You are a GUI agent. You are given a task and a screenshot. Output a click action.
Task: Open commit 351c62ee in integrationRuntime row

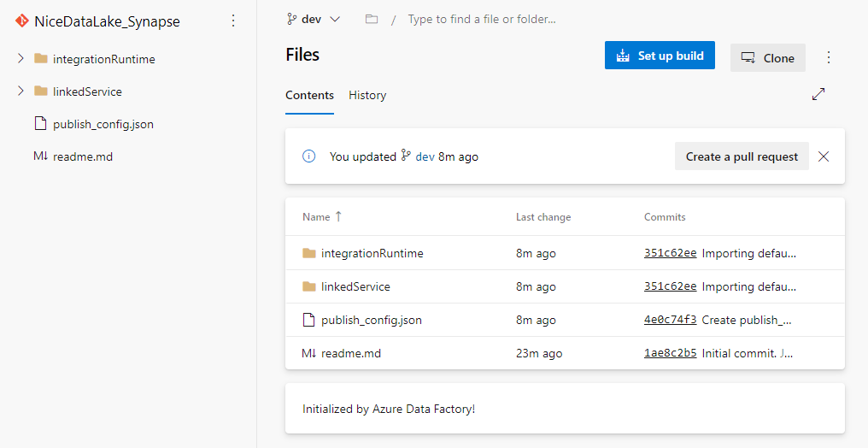[670, 253]
